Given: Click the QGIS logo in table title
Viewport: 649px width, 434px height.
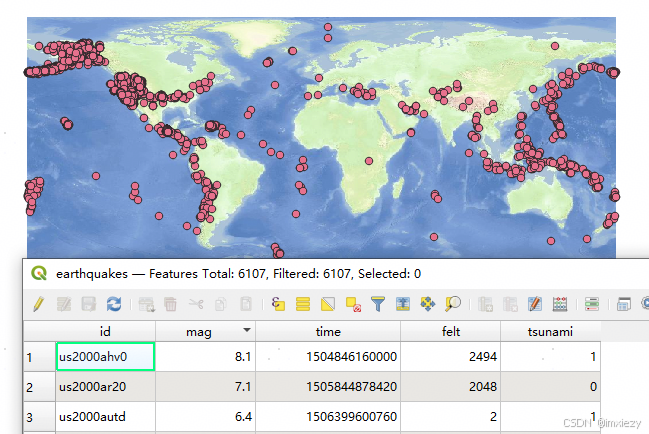Looking at the screenshot, I should tap(39, 273).
